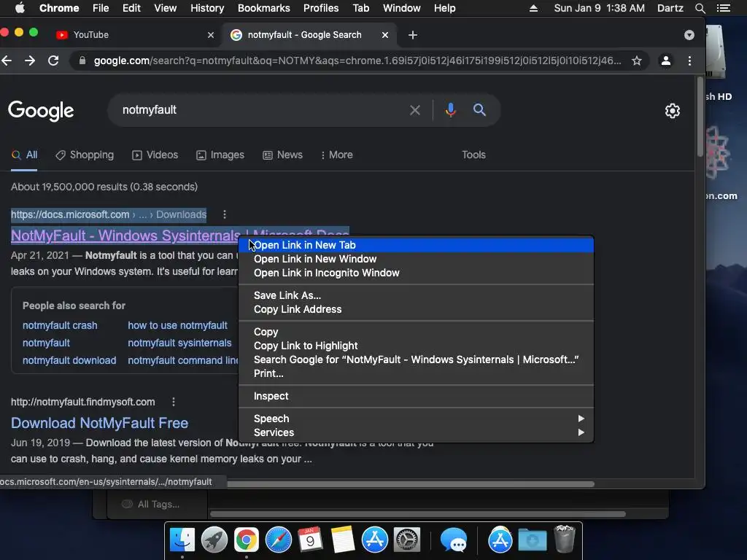The image size is (747, 560).
Task: Expand the Speech submenu
Action: coord(416,419)
